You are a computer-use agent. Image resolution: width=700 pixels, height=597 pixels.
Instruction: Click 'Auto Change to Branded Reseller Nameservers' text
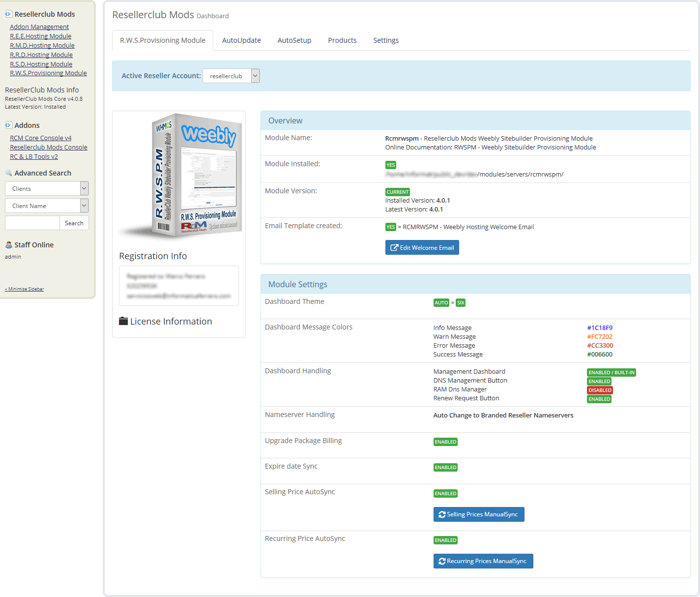point(503,416)
